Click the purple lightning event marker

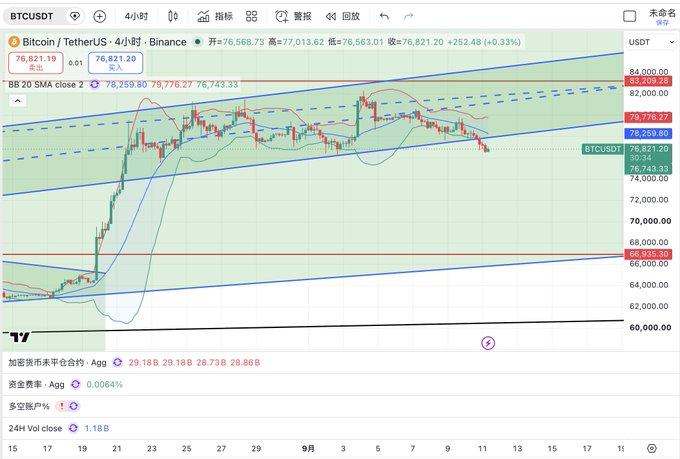pyautogui.click(x=488, y=343)
